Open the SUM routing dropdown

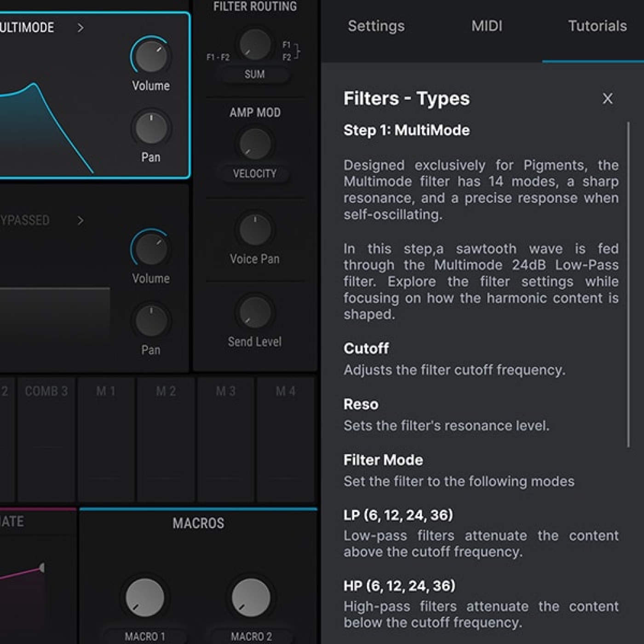coord(255,74)
